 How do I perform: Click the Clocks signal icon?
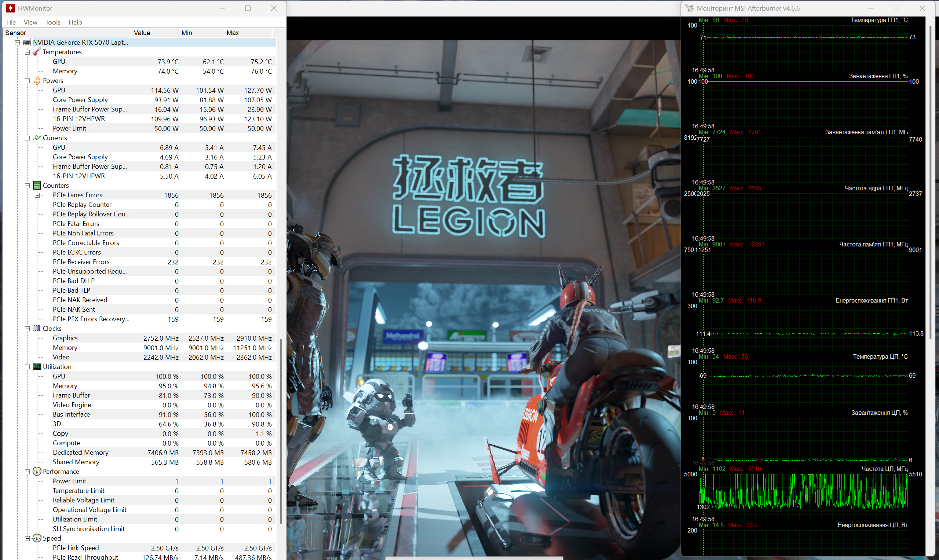(37, 328)
